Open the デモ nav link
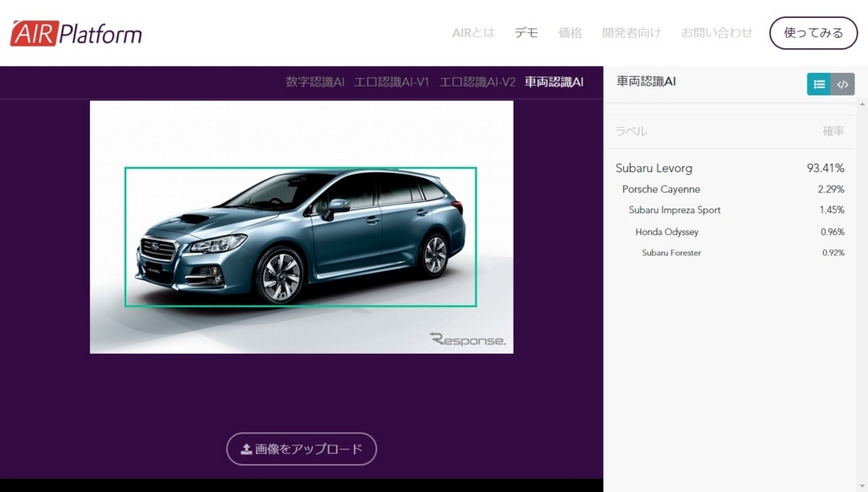This screenshot has width=868, height=492. tap(526, 33)
